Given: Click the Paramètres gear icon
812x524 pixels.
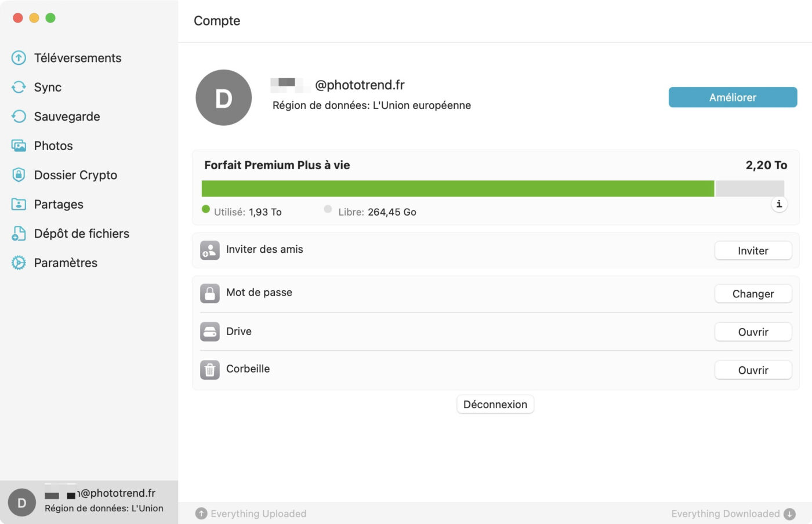Looking at the screenshot, I should pos(19,263).
